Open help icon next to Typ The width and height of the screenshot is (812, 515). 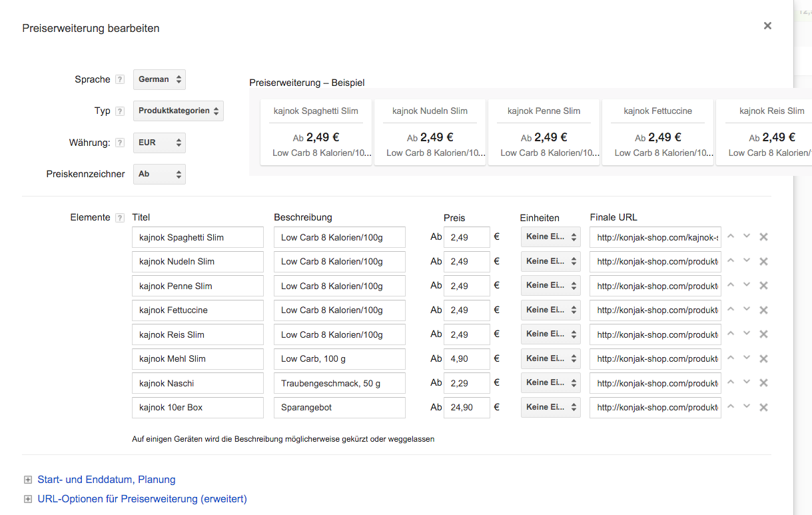pyautogui.click(x=120, y=111)
